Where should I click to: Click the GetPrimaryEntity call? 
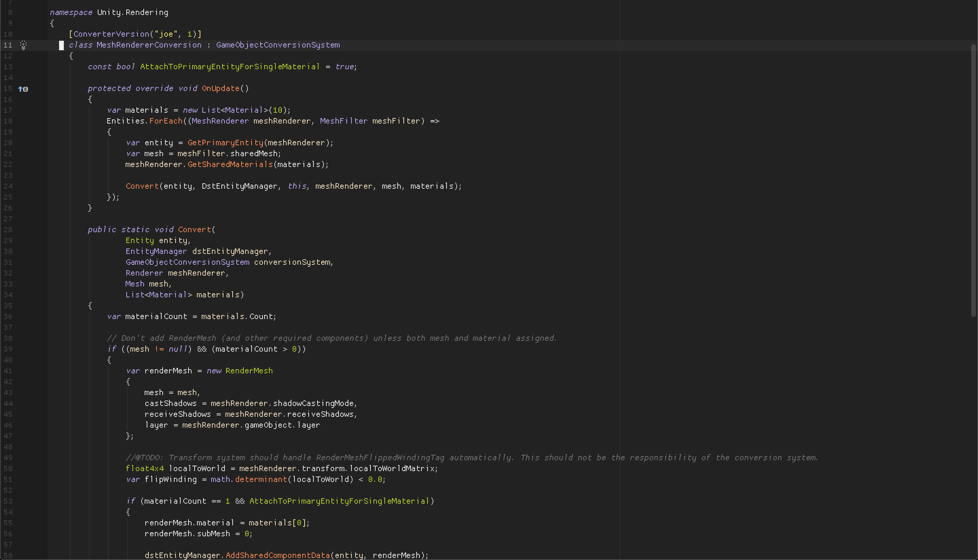tap(225, 143)
